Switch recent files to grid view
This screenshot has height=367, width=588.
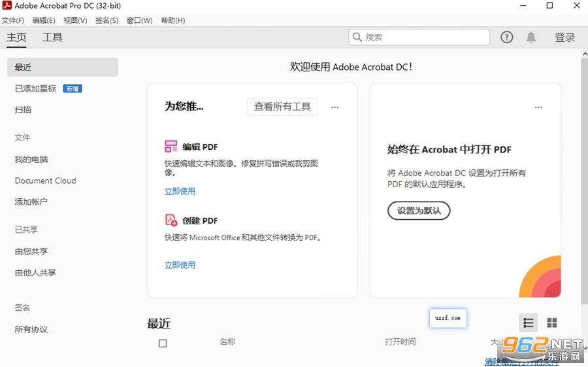[x=551, y=323]
